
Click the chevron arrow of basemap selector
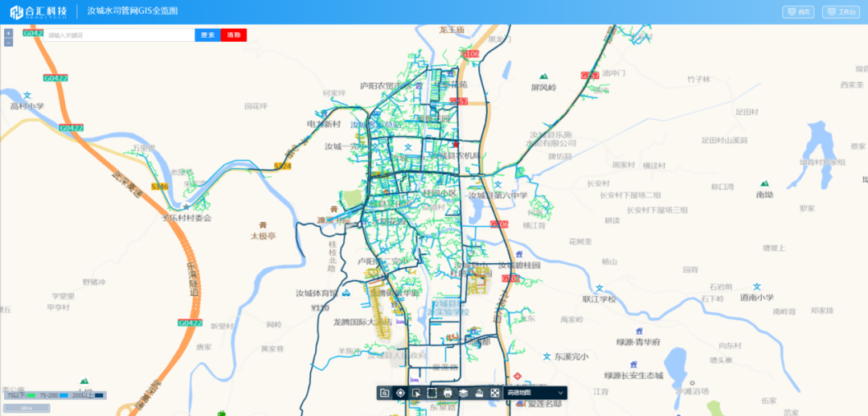[560, 393]
